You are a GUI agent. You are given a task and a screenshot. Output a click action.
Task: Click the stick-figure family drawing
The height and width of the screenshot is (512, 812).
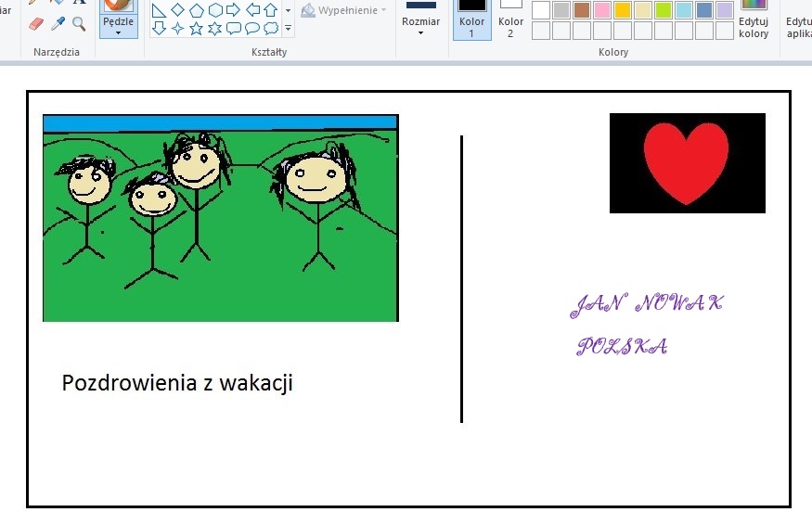click(x=221, y=218)
